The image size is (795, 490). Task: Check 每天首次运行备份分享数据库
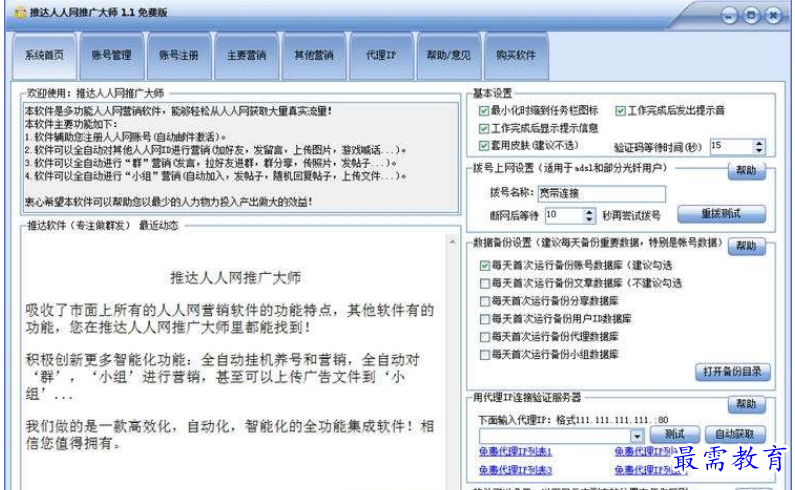[x=485, y=301]
